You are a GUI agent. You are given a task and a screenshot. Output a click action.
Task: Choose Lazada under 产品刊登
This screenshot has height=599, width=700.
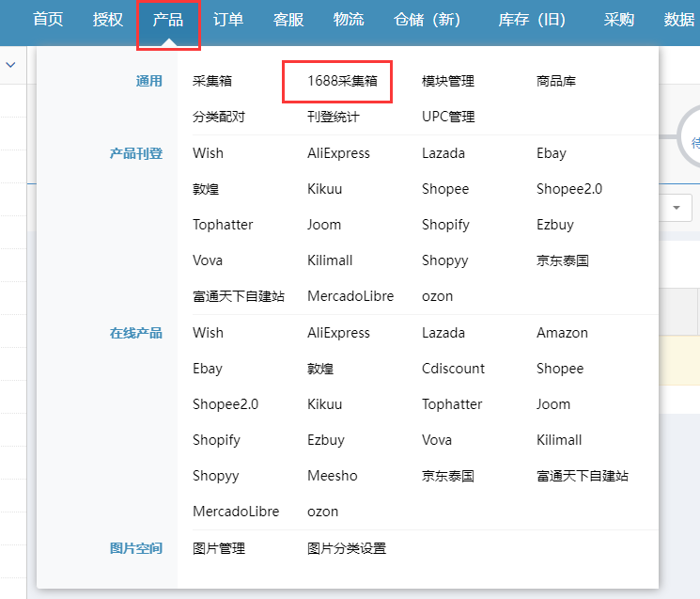click(443, 153)
